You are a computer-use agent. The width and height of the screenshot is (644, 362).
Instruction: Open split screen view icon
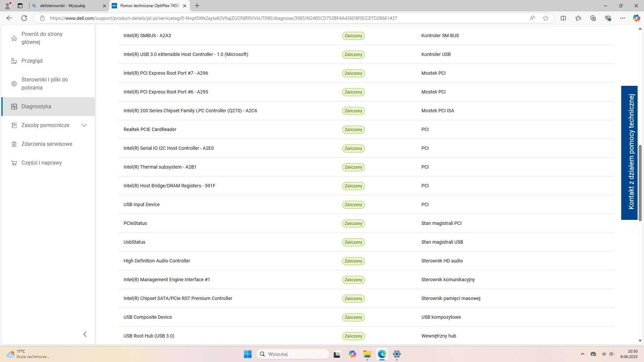(563, 18)
